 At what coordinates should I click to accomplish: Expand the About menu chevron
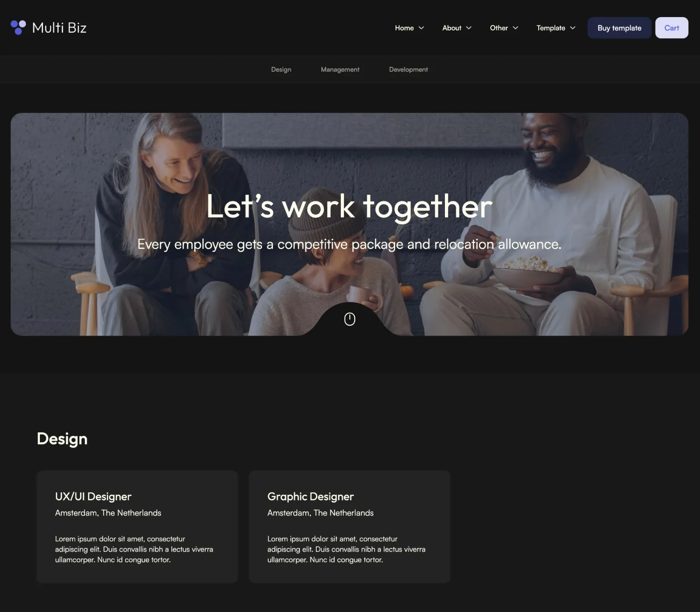click(x=469, y=28)
